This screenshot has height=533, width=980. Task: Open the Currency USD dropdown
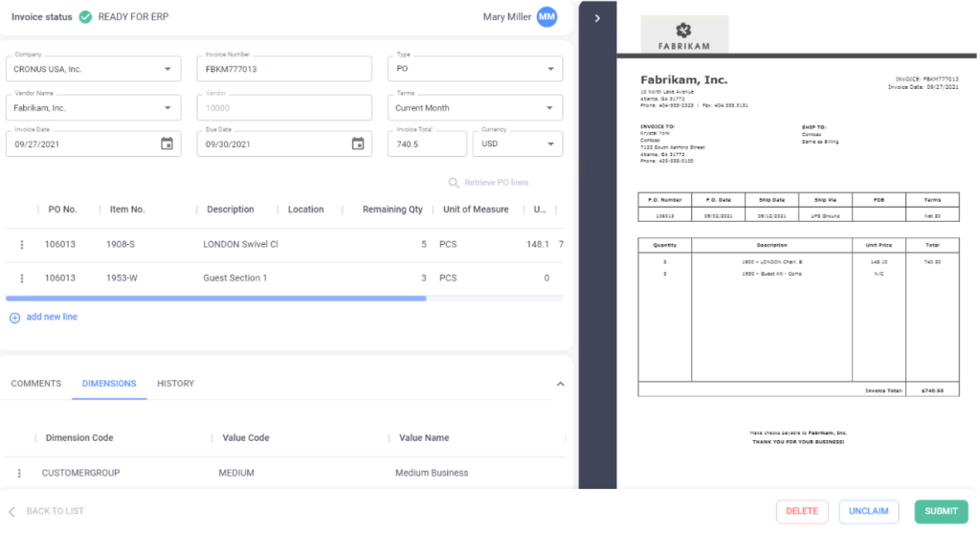(x=550, y=144)
